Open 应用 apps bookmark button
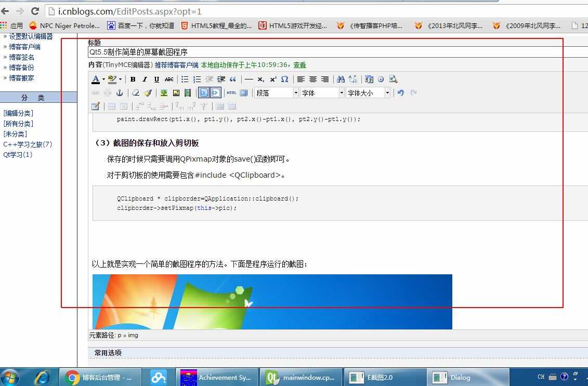The image size is (588, 386). (11, 25)
